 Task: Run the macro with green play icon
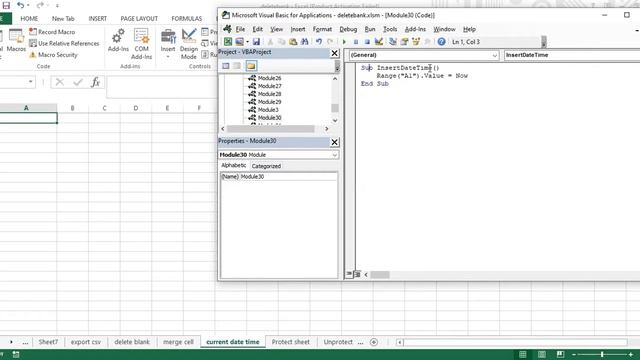click(x=344, y=42)
